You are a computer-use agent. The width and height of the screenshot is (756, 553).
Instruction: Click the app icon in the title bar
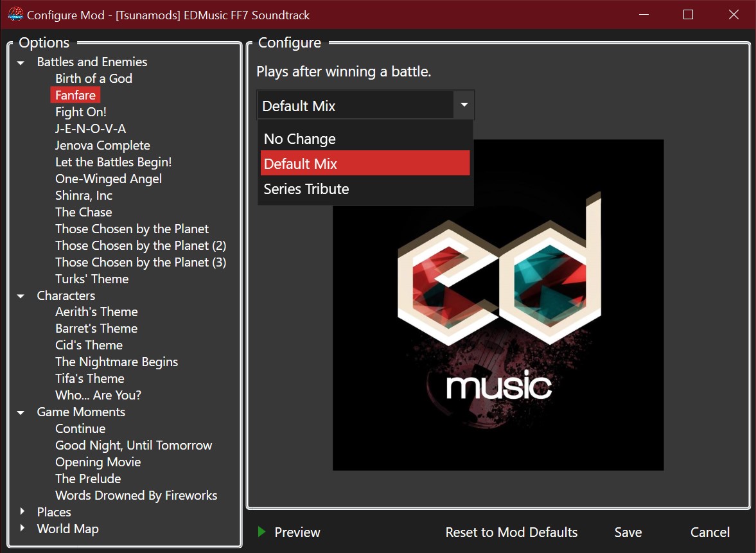click(x=15, y=15)
